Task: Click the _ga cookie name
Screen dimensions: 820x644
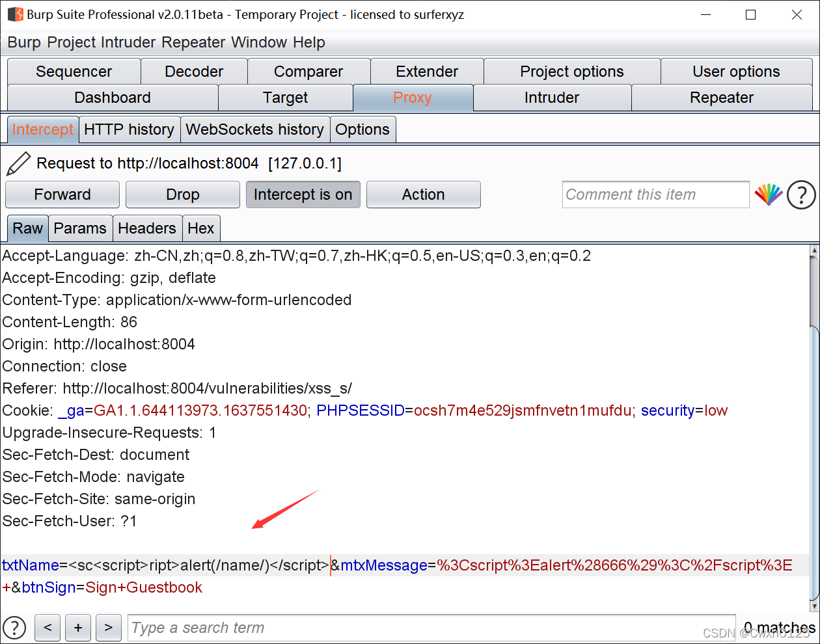Action: [x=71, y=410]
